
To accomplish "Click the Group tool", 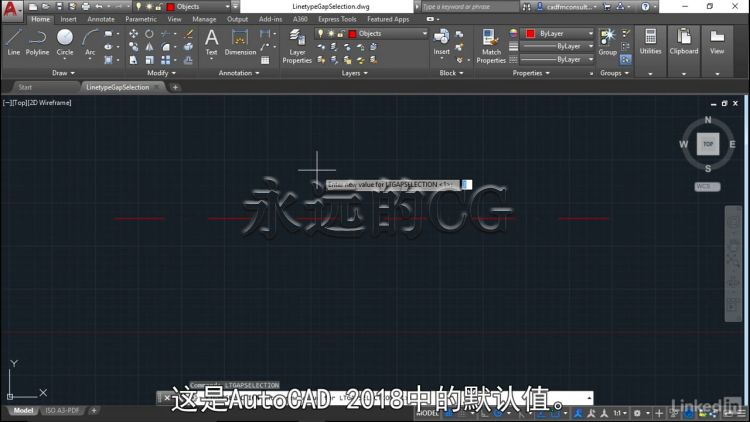I will point(607,42).
